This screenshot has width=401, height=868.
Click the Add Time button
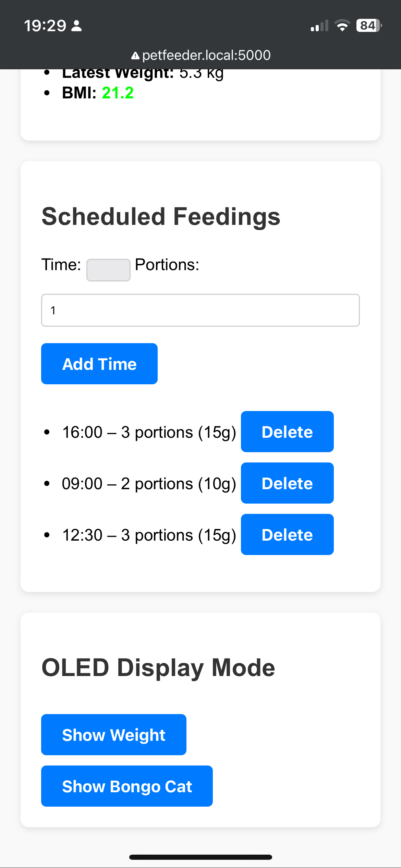(99, 364)
